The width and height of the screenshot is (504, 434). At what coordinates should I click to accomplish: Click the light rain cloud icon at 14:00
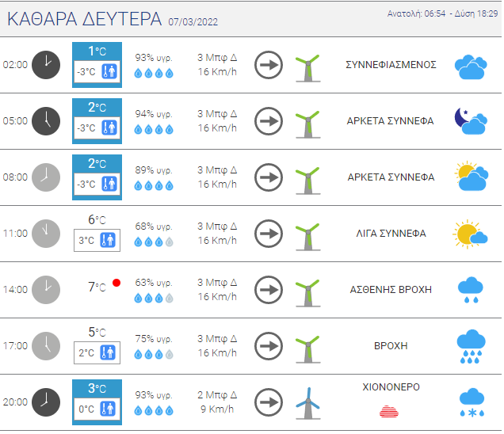pos(471,290)
